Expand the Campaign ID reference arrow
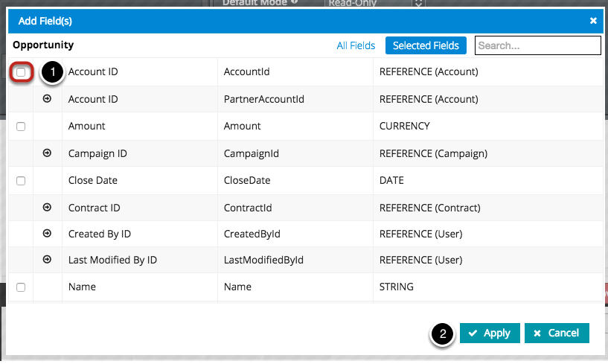The width and height of the screenshot is (608, 364). coord(48,153)
